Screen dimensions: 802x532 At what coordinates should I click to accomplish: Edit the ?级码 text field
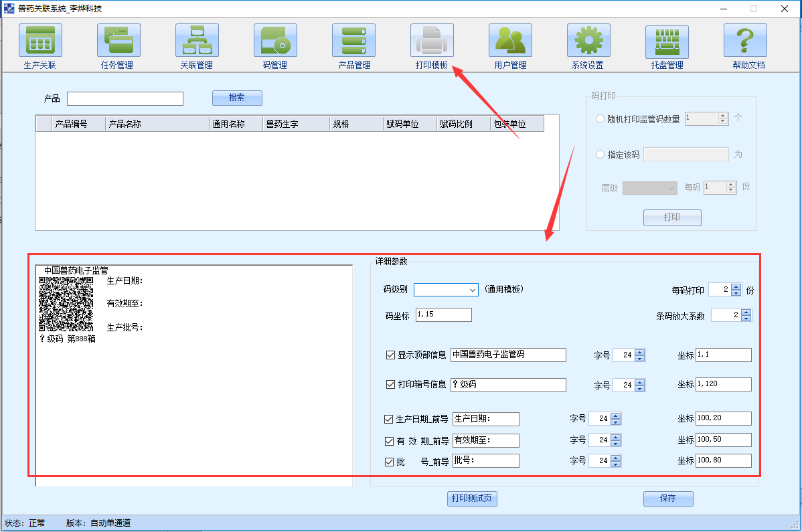click(x=508, y=385)
